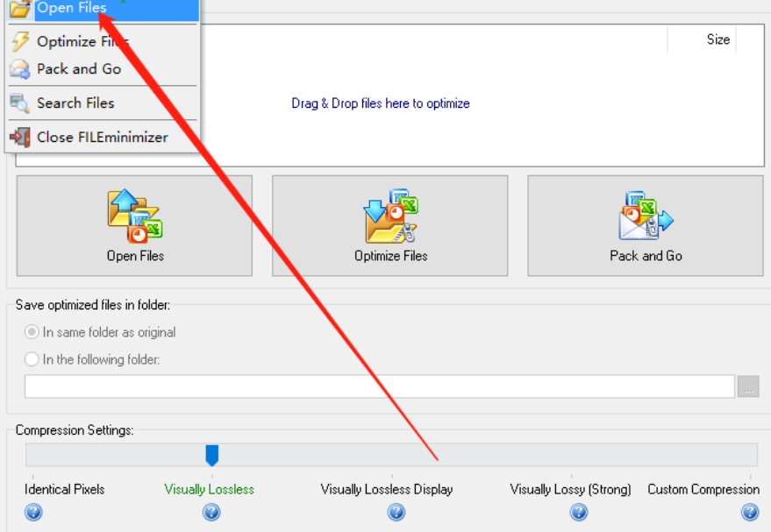Select 'In same folder as original' radio button

coord(32,332)
